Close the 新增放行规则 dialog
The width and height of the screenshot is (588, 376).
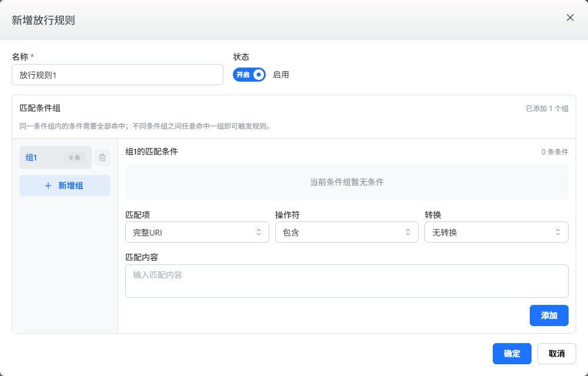[570, 18]
